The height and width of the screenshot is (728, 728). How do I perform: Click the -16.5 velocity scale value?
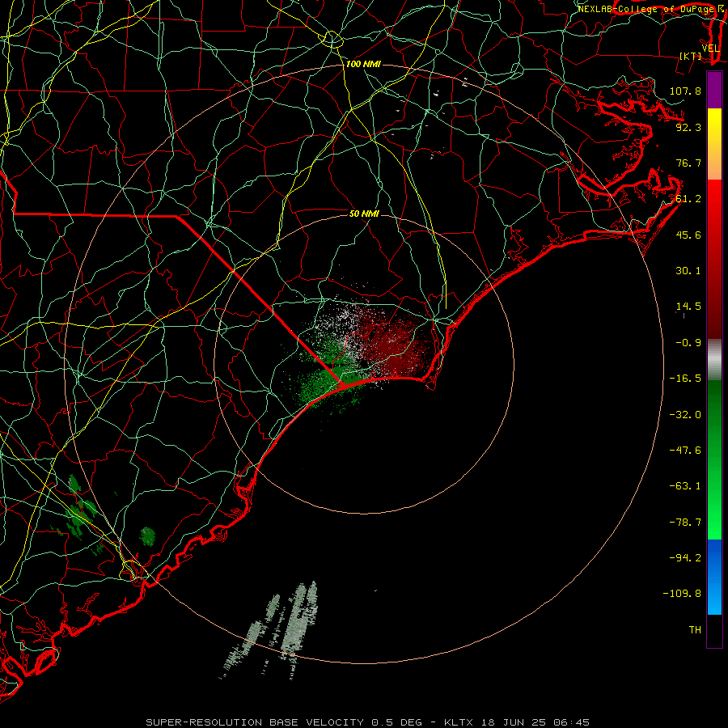[685, 379]
